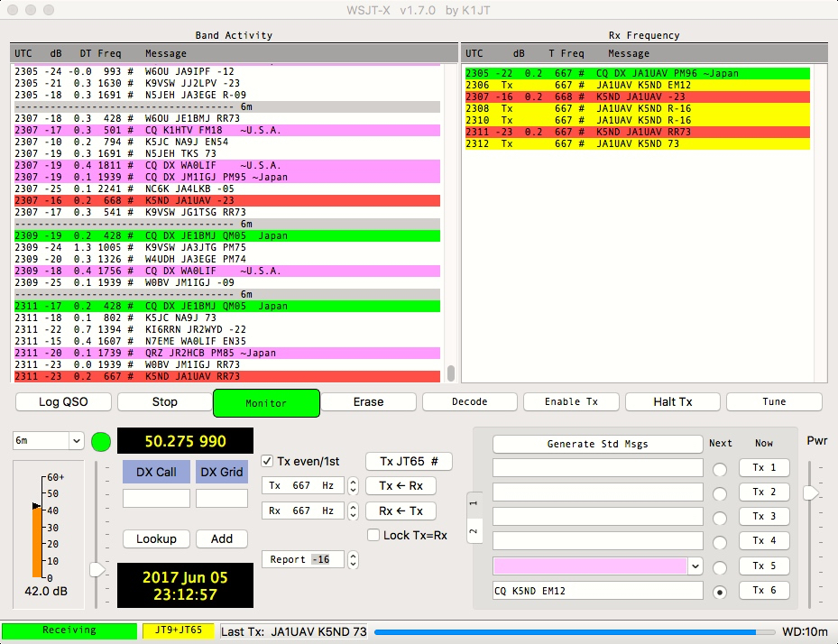838x644 pixels.
Task: Send message now with Tx 6 button
Action: point(764,591)
